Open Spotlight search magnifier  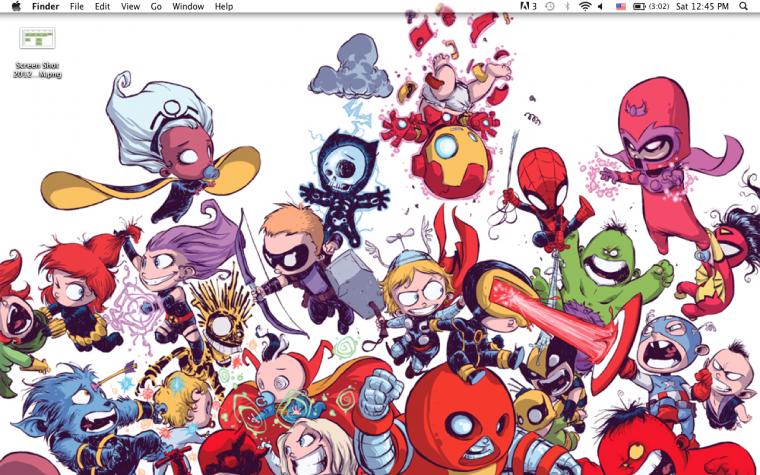744,6
